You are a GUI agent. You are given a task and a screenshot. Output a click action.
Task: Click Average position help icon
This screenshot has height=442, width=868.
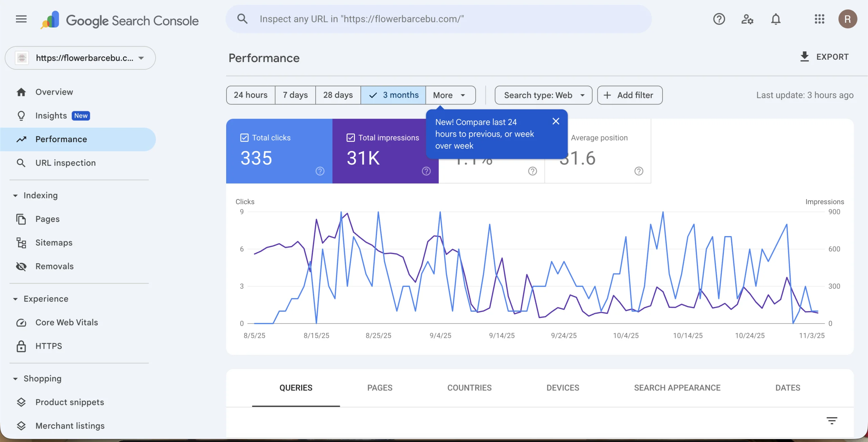pyautogui.click(x=639, y=171)
